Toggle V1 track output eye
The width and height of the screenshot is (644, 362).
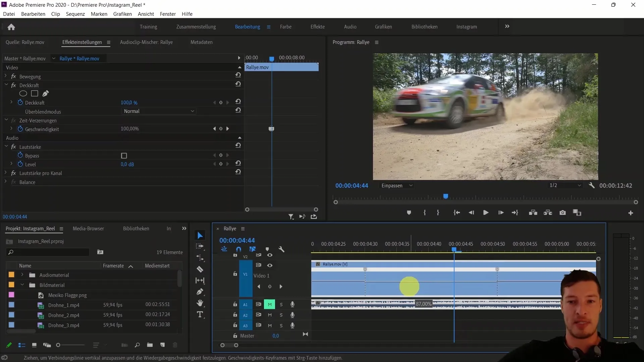[270, 265]
